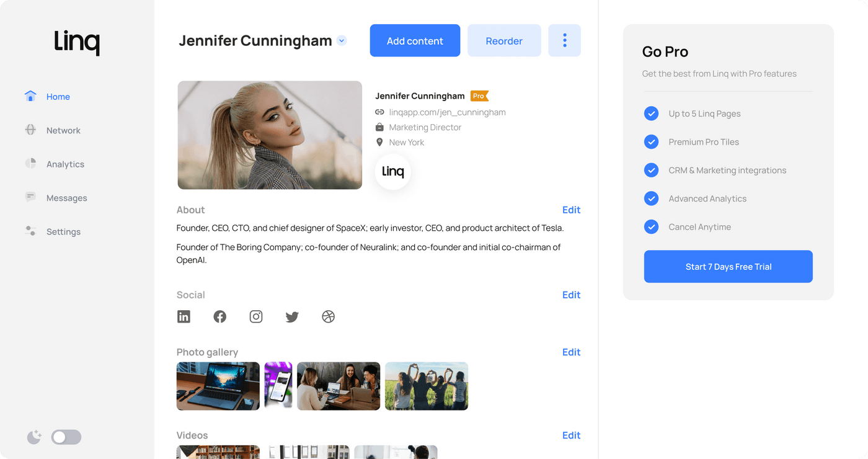Click the round Linq company logo
This screenshot has width=868, height=459.
pyautogui.click(x=393, y=172)
